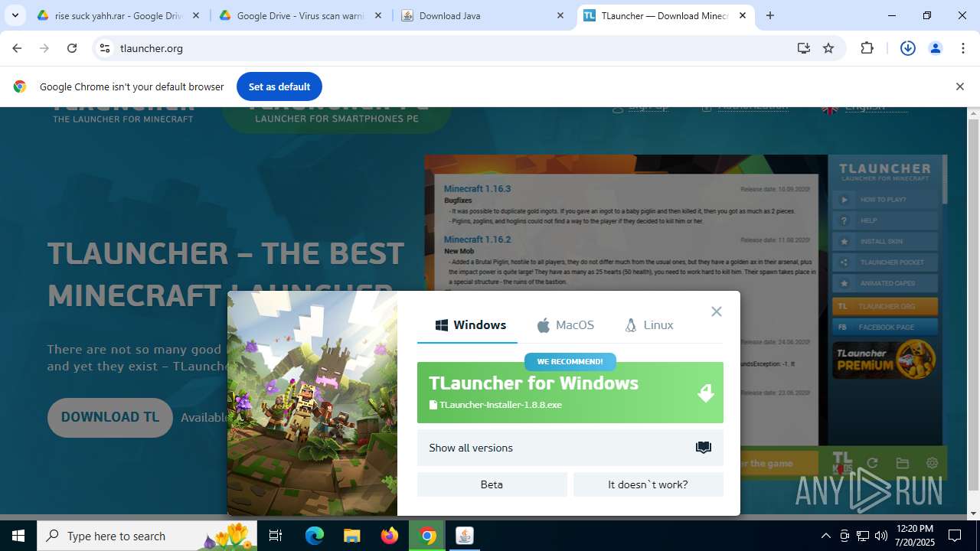Viewport: 980px width, 551px height.
Task: Download TLauncher for Windows installer
Action: click(x=570, y=393)
